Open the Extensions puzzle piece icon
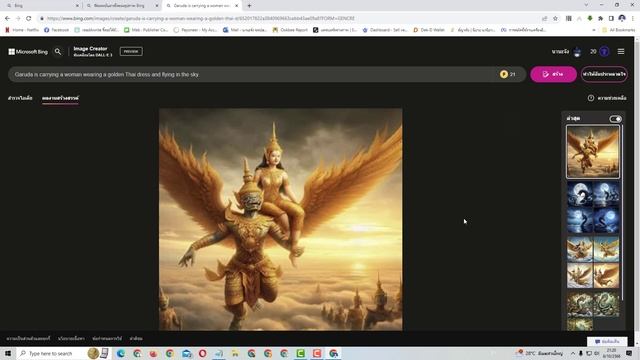Screen dimensions: 640x360 tap(600, 18)
